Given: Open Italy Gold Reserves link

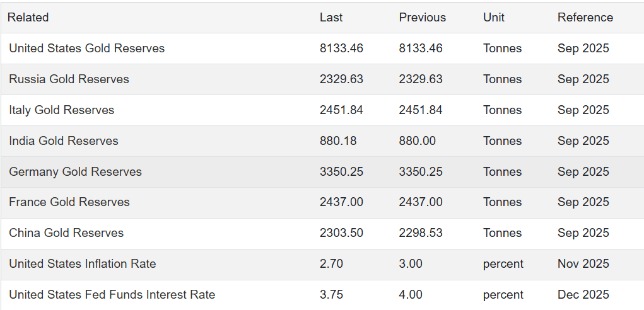Looking at the screenshot, I should click(x=61, y=110).
